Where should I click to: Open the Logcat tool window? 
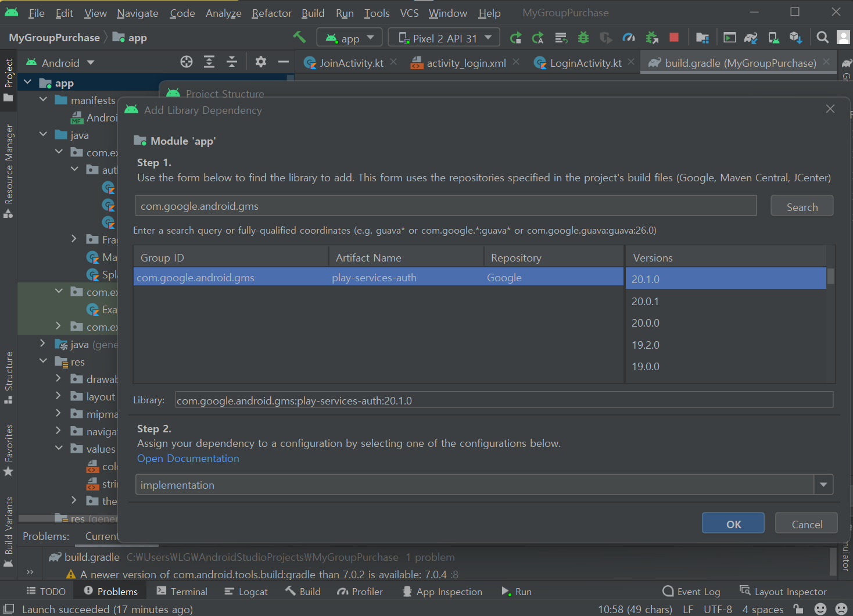pos(246,591)
